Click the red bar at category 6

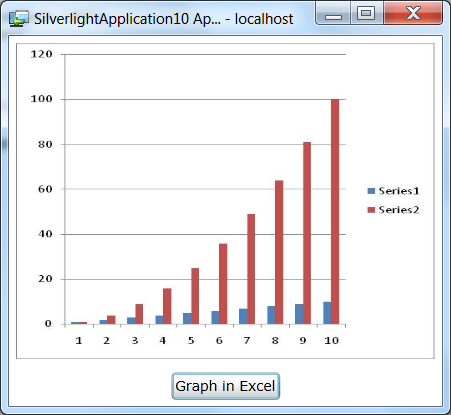pyautogui.click(x=223, y=284)
